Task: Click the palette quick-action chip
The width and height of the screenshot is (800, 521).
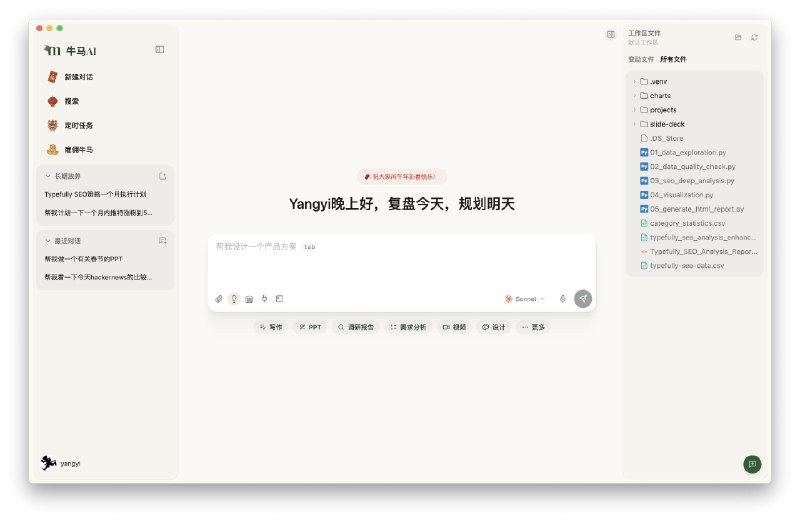Action: click(x=493, y=327)
